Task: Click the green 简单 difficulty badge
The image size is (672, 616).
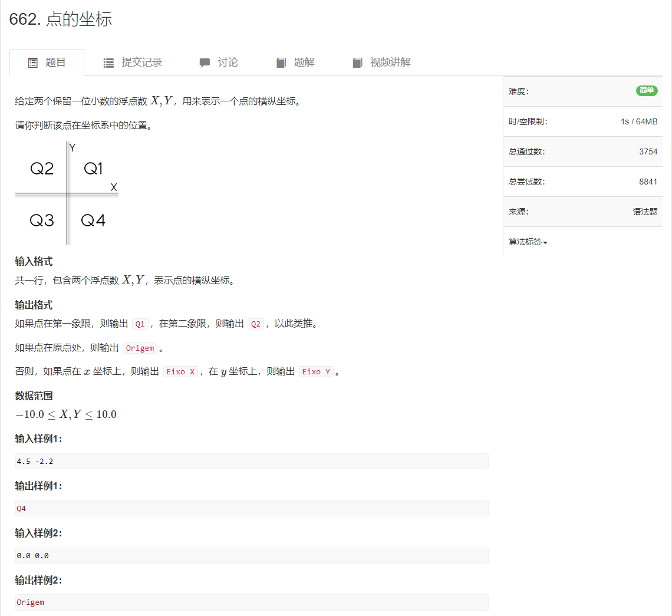Action: click(x=647, y=90)
